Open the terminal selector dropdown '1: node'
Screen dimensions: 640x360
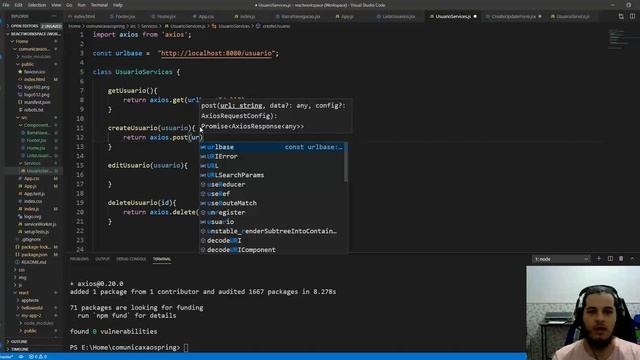coord(561,259)
